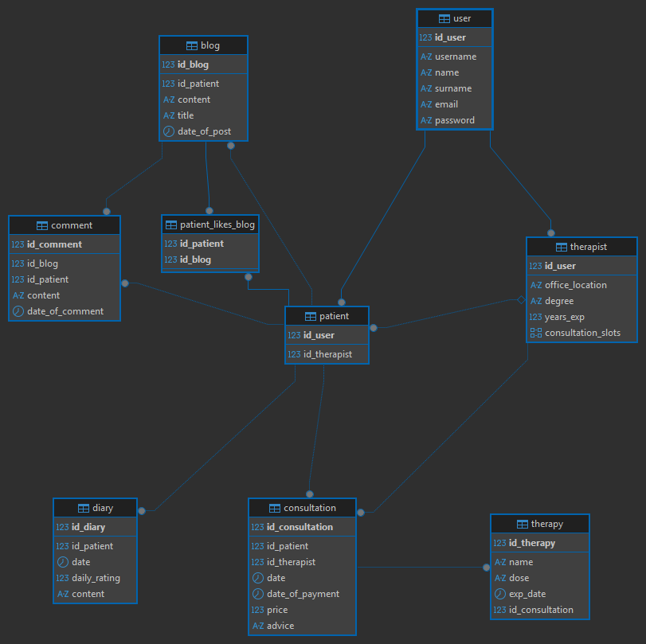Click the table icon in the therapy header
This screenshot has height=644, width=646.
coord(523,525)
